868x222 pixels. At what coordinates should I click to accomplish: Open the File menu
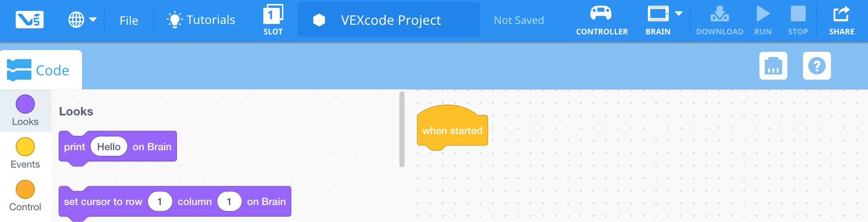tap(129, 20)
